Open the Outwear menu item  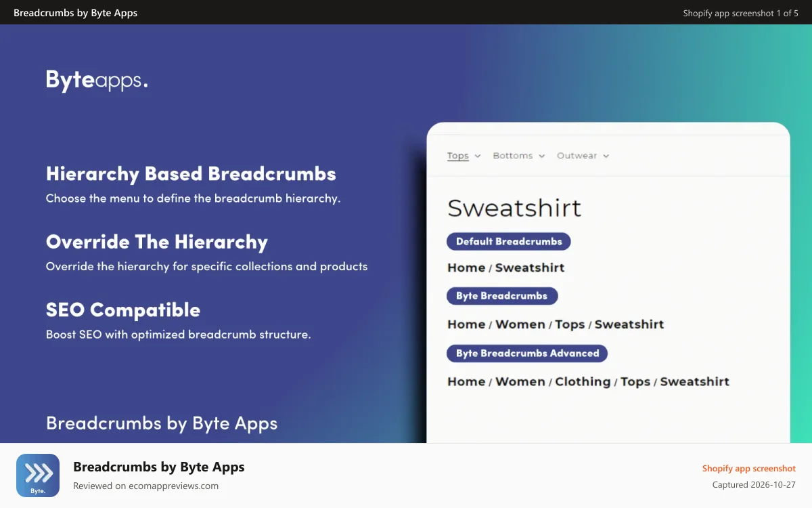coord(577,156)
